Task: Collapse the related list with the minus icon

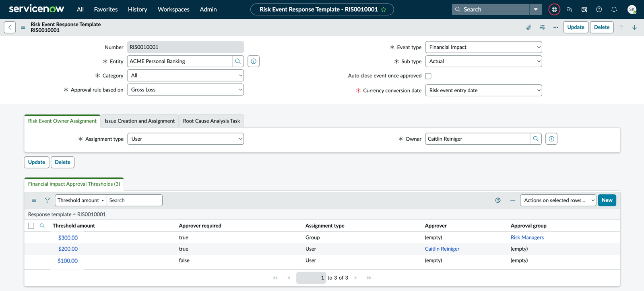Action: click(x=512, y=200)
